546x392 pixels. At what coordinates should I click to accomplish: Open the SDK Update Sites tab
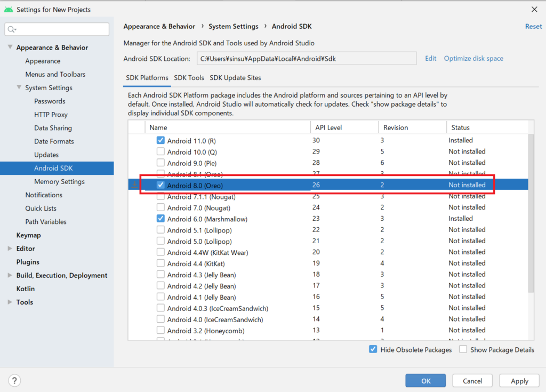pos(235,78)
